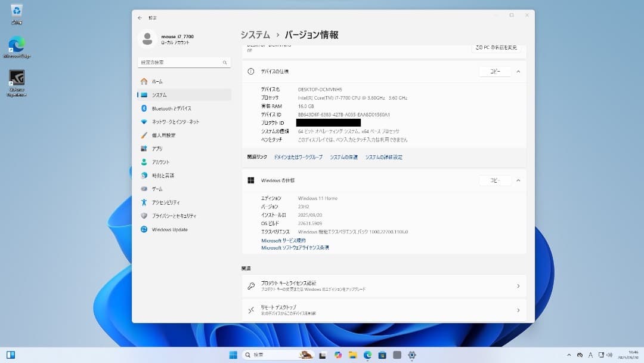Image resolution: width=644 pixels, height=363 pixels.
Task: Open Microsoft Edge from the taskbar
Action: 367,355
